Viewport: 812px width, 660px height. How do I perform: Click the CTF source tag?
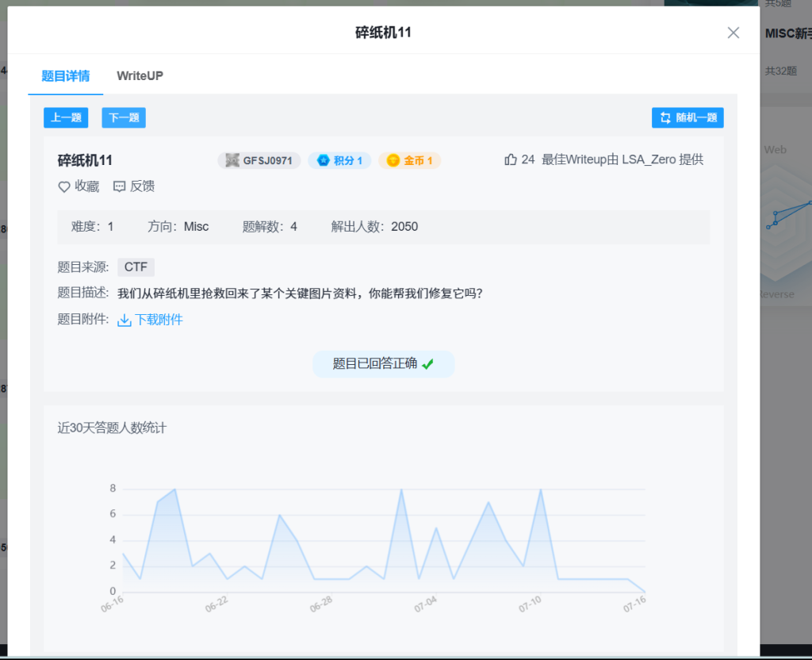[136, 267]
